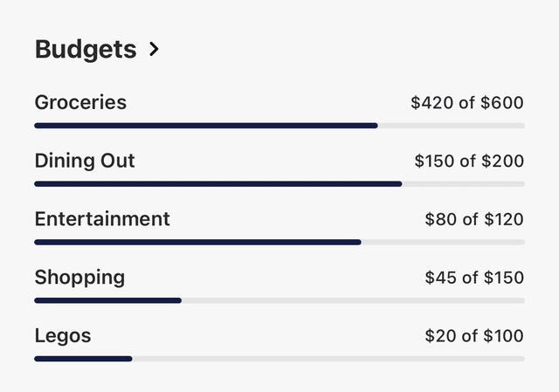The height and width of the screenshot is (392, 559).
Task: Select the Legos budget label
Action: coord(63,336)
